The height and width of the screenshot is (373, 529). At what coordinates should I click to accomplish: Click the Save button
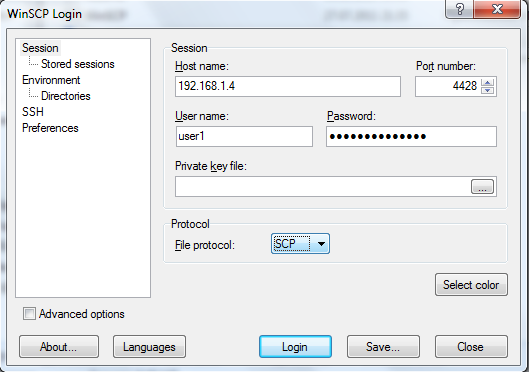point(383,346)
